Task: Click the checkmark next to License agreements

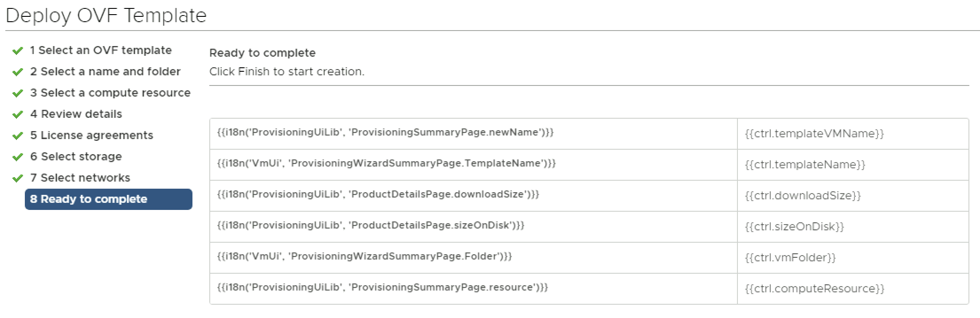Action: coord(18,136)
